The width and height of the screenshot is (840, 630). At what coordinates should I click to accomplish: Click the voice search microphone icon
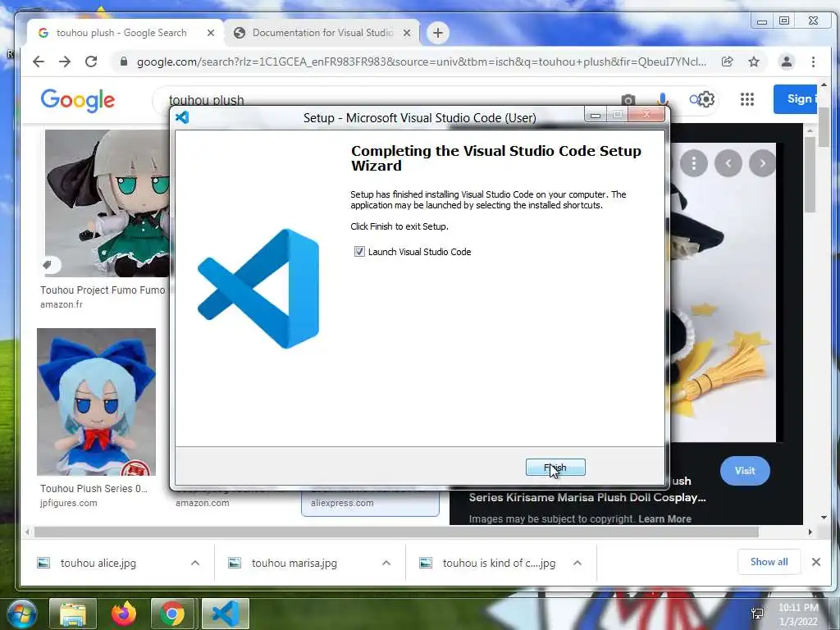pyautogui.click(x=663, y=99)
